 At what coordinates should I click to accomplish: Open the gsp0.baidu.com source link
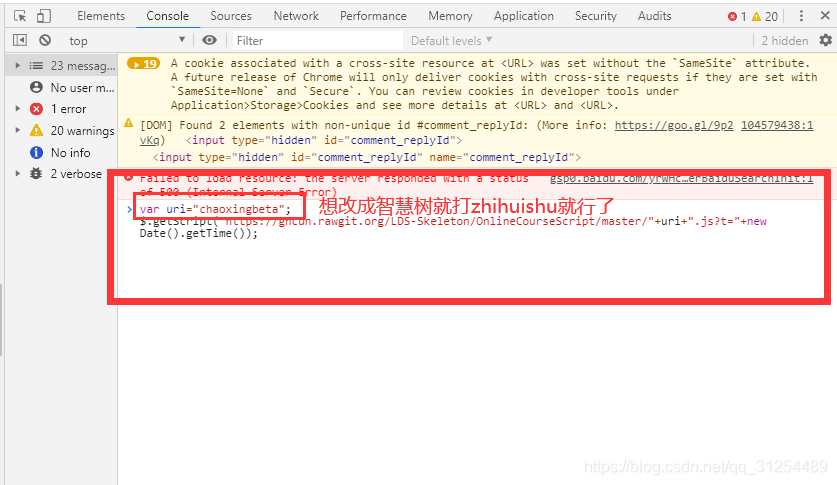click(681, 178)
